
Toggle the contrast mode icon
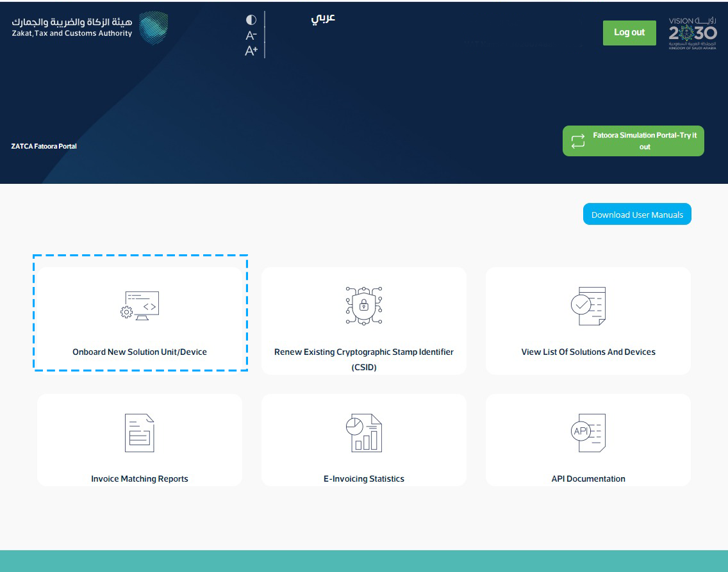[250, 20]
